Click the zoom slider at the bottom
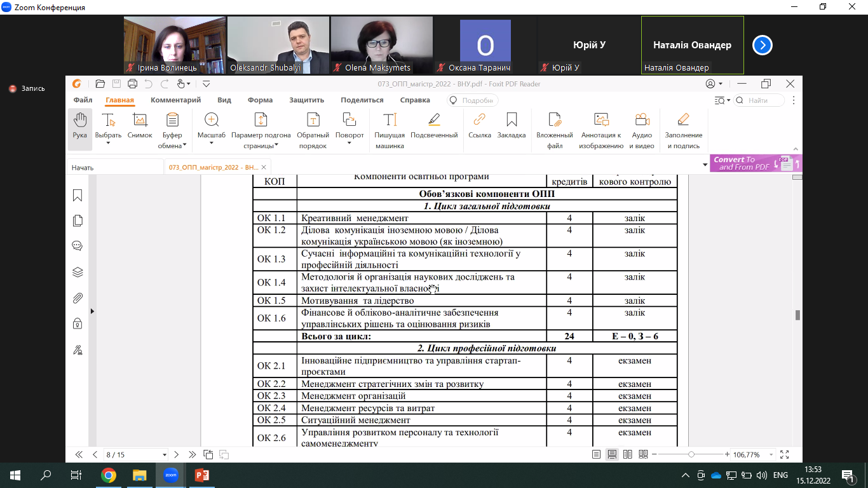The height and width of the screenshot is (488, 868). coord(691,454)
